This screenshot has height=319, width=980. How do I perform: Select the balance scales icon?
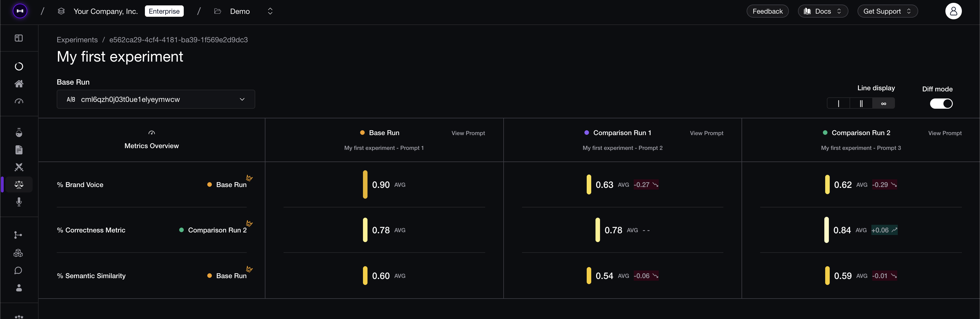point(19,185)
